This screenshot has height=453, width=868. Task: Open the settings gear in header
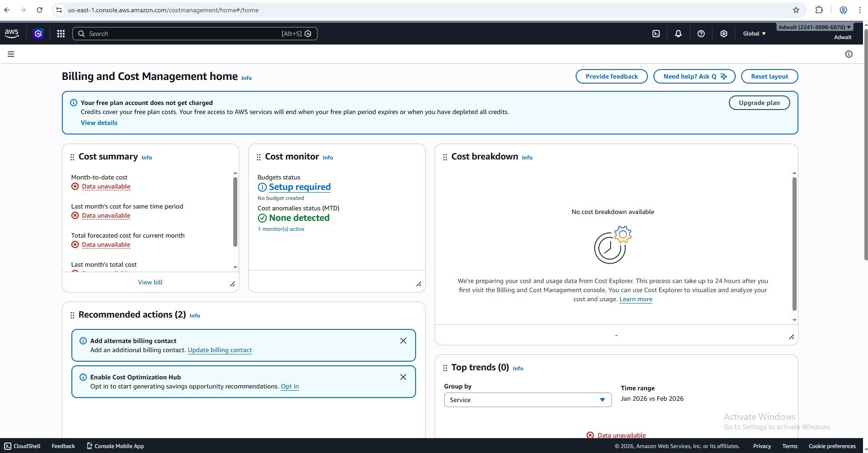(723, 34)
